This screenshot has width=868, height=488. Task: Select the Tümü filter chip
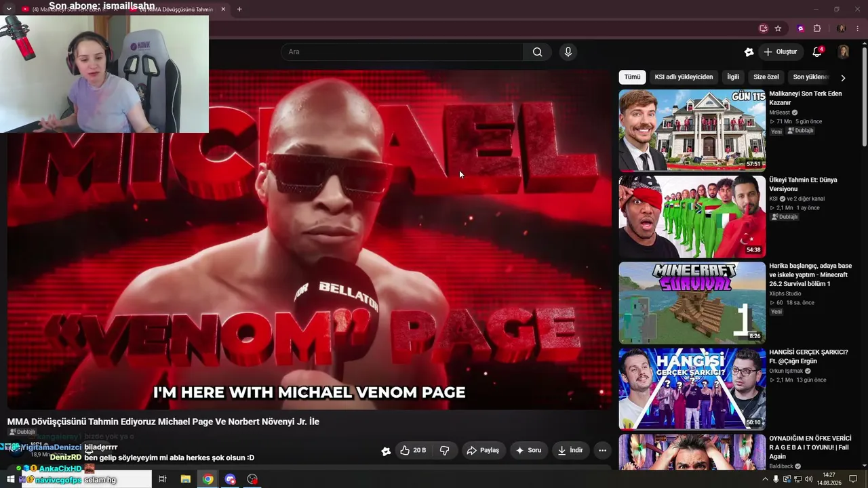pyautogui.click(x=632, y=77)
